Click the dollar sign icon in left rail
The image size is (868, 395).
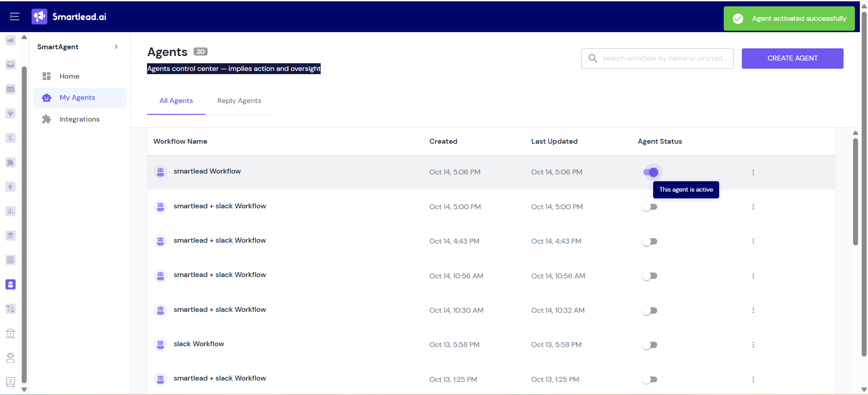pos(10,138)
